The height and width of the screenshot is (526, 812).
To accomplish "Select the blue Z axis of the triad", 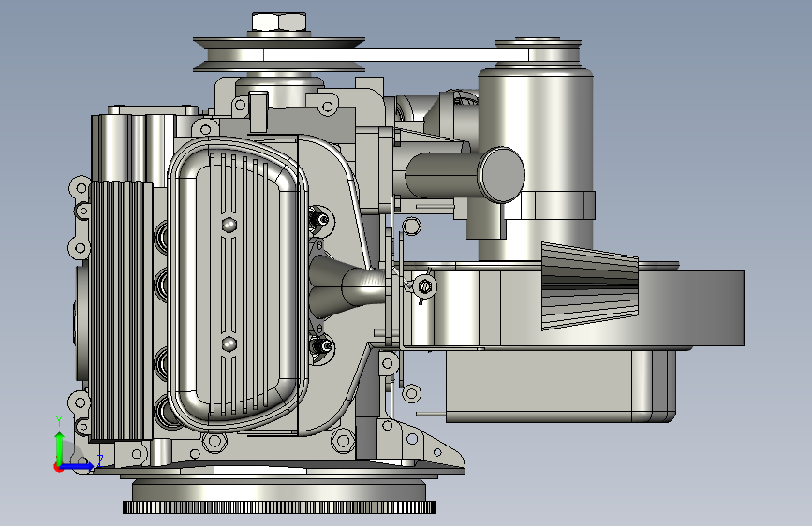I will pos(79,466).
